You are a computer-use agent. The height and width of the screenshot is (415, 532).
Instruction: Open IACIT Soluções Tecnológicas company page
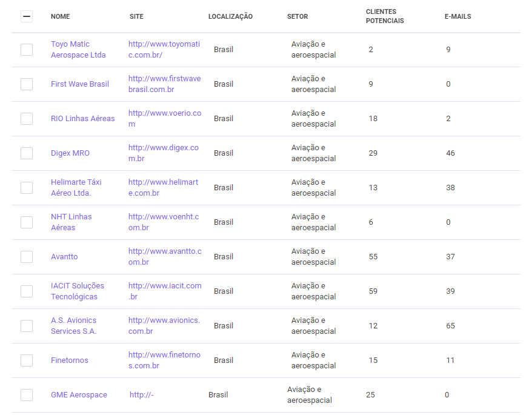tap(78, 291)
